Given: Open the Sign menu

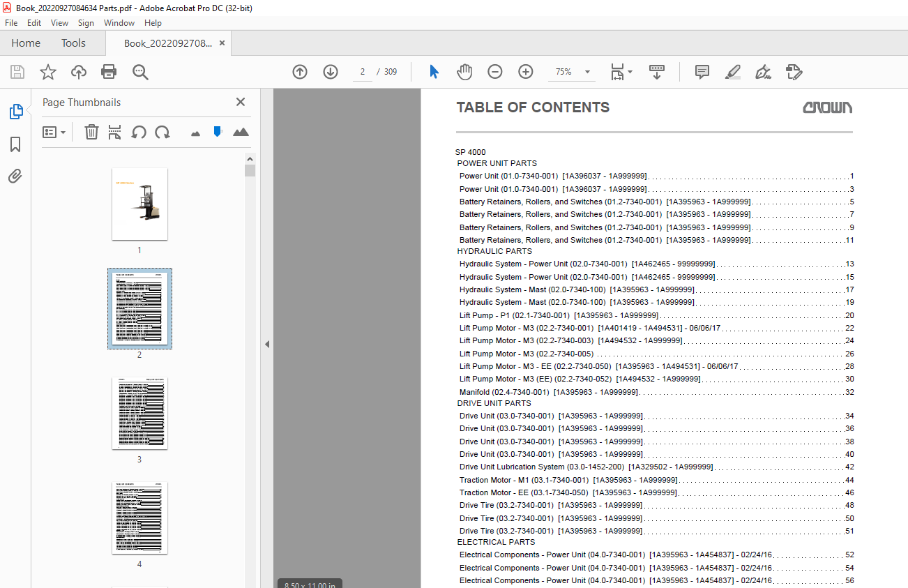Looking at the screenshot, I should pos(86,23).
